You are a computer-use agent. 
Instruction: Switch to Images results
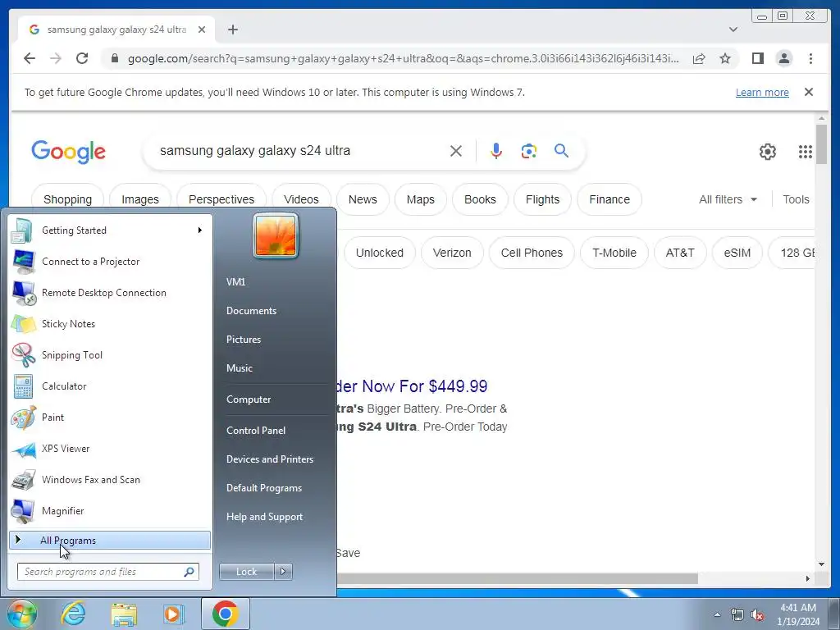click(140, 199)
